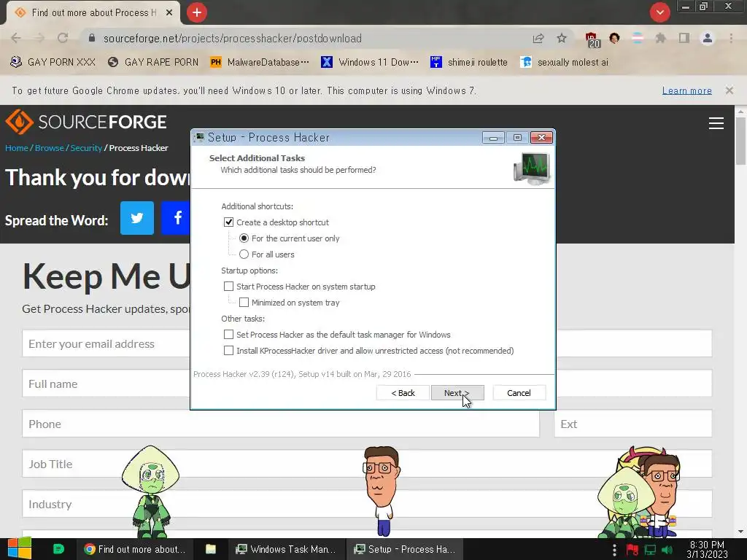Check 'Install KProcessHacker driver' option
This screenshot has width=747, height=560.
tap(228, 351)
